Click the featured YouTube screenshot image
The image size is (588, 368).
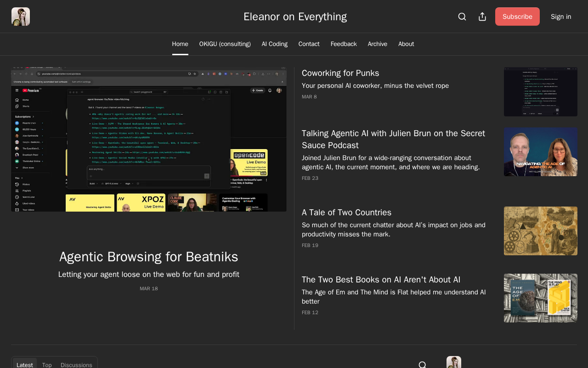pyautogui.click(x=149, y=139)
